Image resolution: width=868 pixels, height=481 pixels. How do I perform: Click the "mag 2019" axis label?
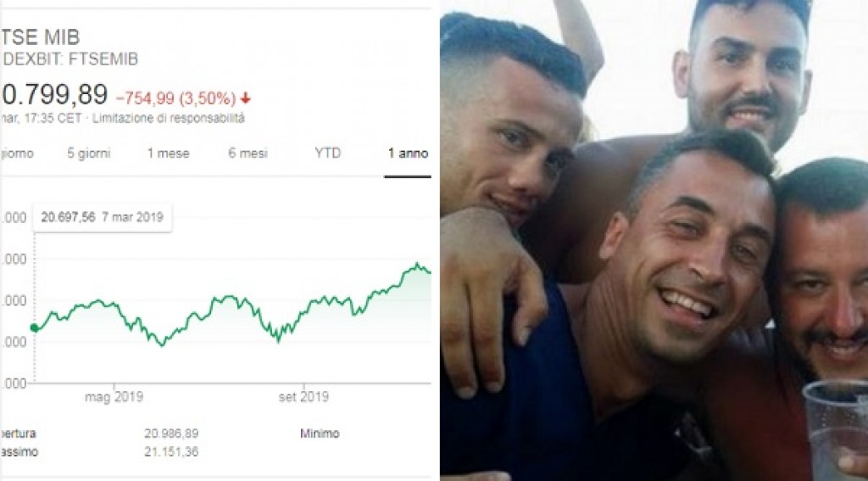tap(114, 397)
